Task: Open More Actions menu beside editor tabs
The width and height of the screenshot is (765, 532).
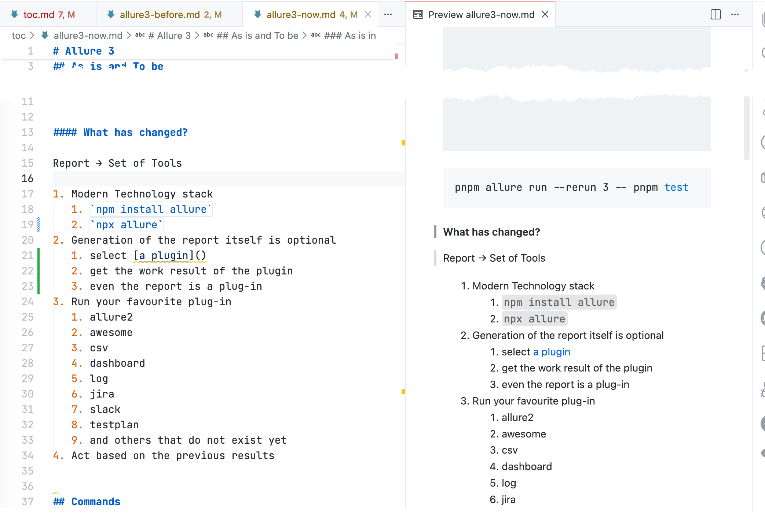Action: 388,15
